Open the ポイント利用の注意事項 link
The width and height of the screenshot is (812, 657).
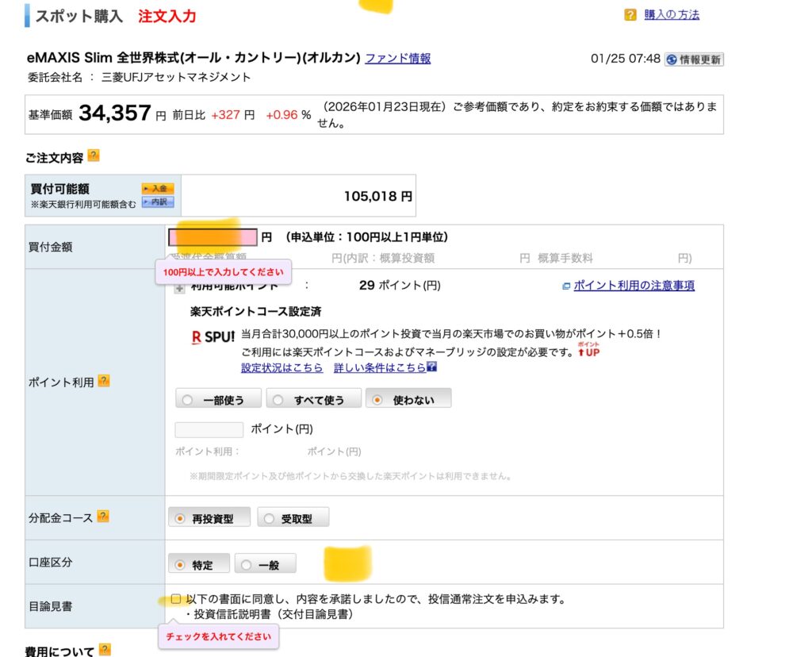633,286
